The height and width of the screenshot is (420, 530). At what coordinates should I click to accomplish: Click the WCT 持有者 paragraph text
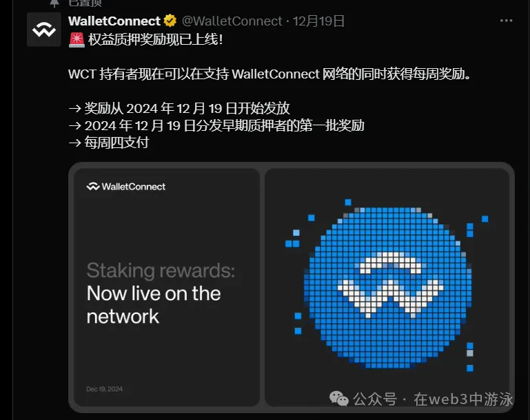click(x=269, y=74)
